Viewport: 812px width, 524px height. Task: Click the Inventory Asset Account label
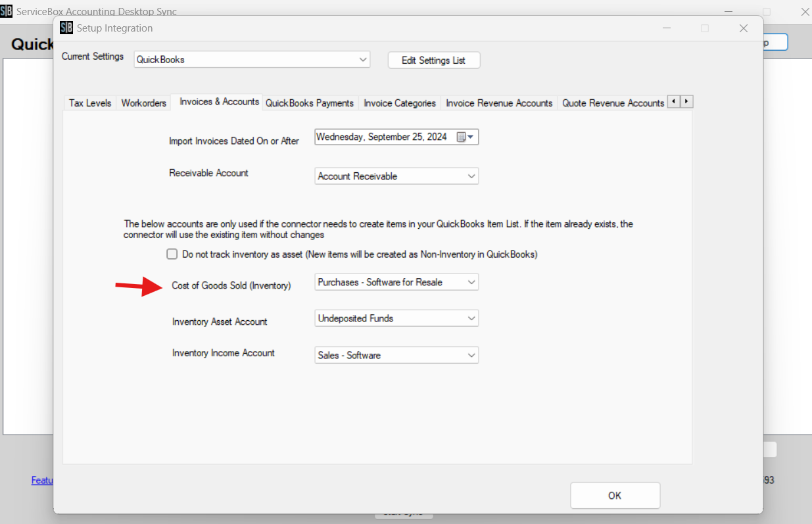[x=220, y=322]
